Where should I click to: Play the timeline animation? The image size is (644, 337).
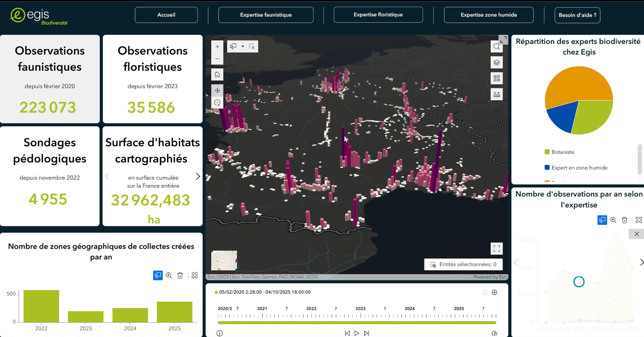point(356,333)
